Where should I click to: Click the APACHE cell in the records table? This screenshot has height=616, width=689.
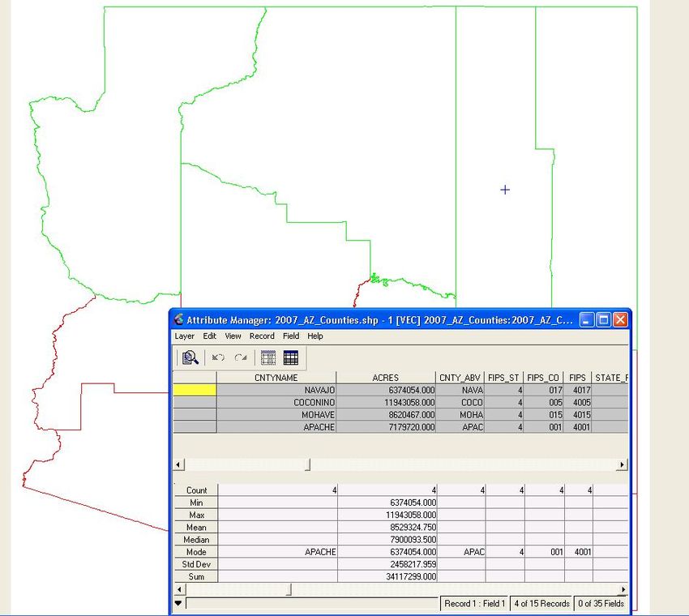pos(276,426)
